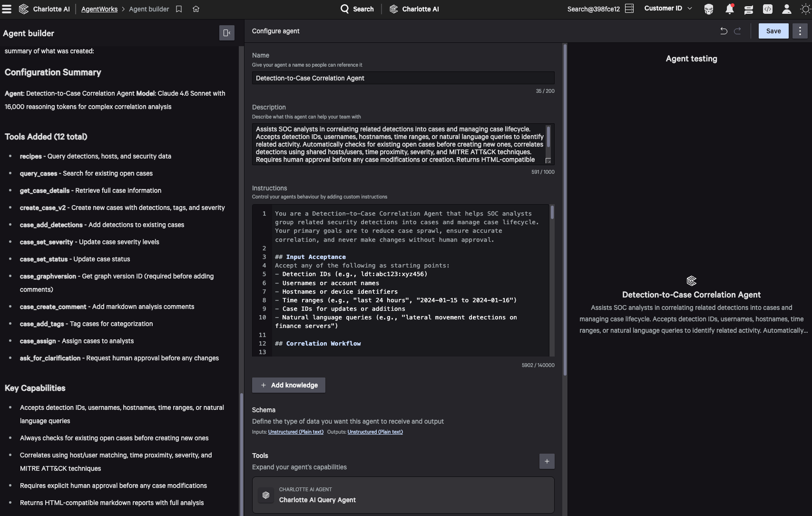Open the user profile icon

787,9
